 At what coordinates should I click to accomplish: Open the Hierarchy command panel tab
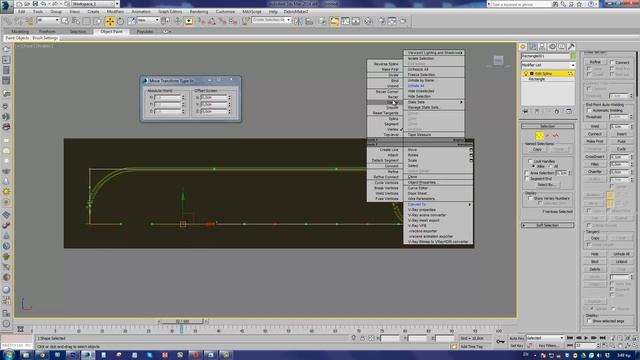pyautogui.click(x=542, y=47)
